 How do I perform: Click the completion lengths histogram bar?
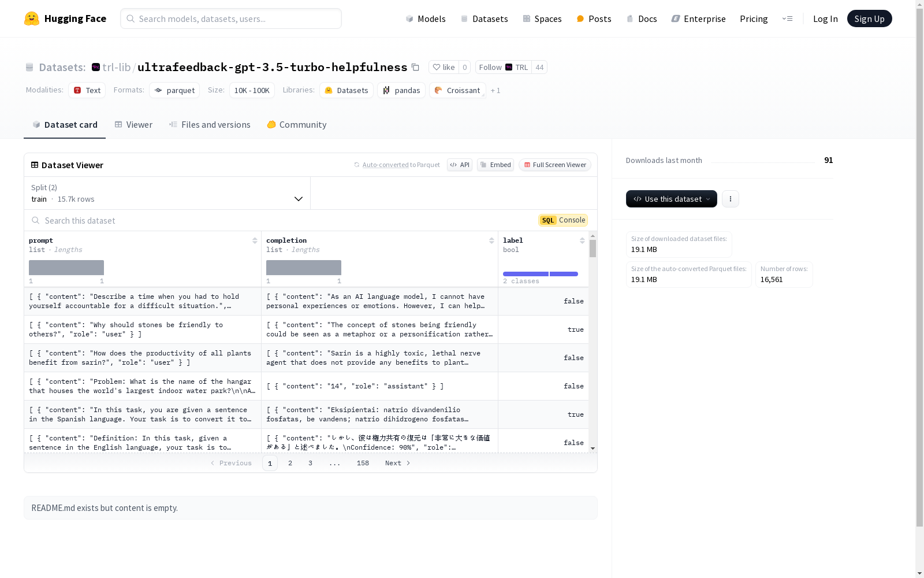[x=304, y=268]
